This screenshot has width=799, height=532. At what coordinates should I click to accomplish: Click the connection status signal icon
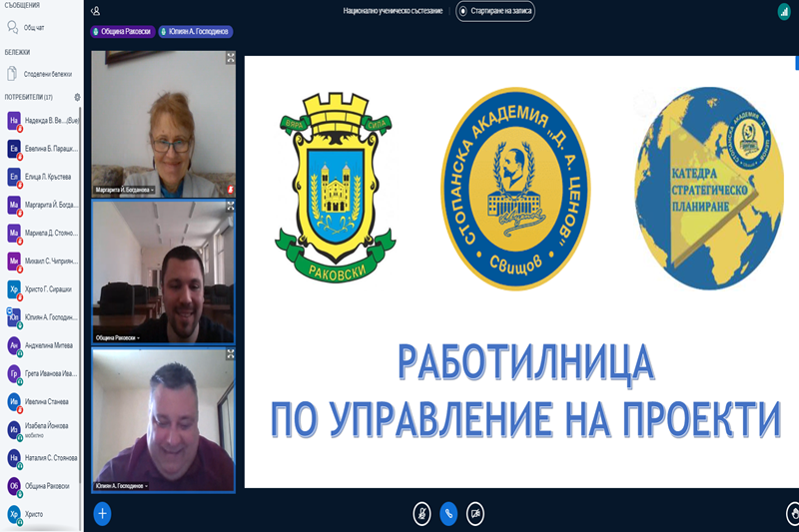(x=784, y=12)
